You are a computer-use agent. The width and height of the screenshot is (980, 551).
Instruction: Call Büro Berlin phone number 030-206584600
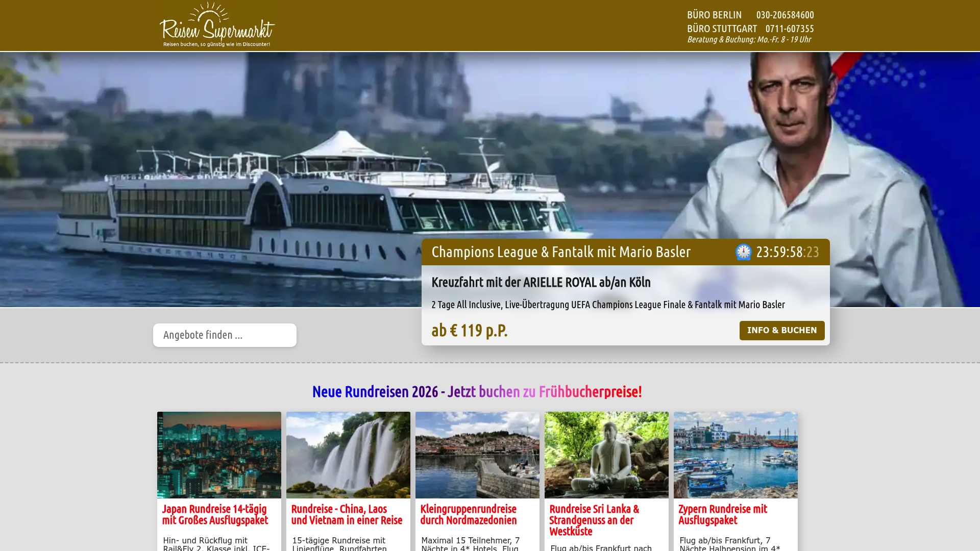[785, 15]
